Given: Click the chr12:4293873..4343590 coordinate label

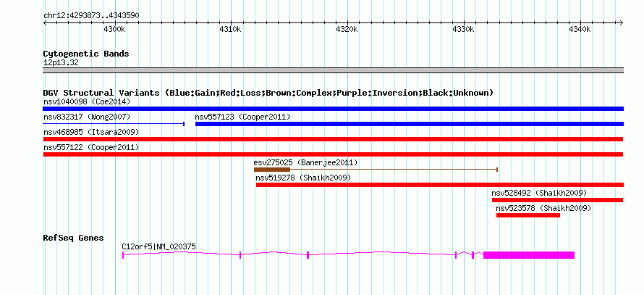Looking at the screenshot, I should tap(91, 16).
